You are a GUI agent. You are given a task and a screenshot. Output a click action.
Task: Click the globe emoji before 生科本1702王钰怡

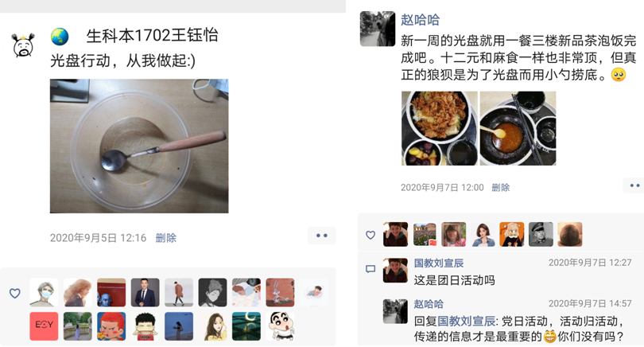(60, 37)
